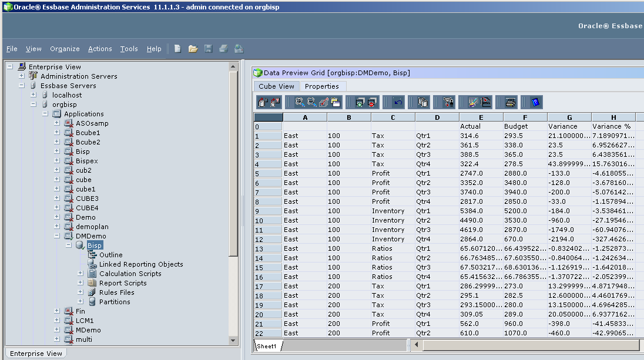Click the stacked windows icon in grid toolbar
Screen dimensions: 644x360
point(336,102)
